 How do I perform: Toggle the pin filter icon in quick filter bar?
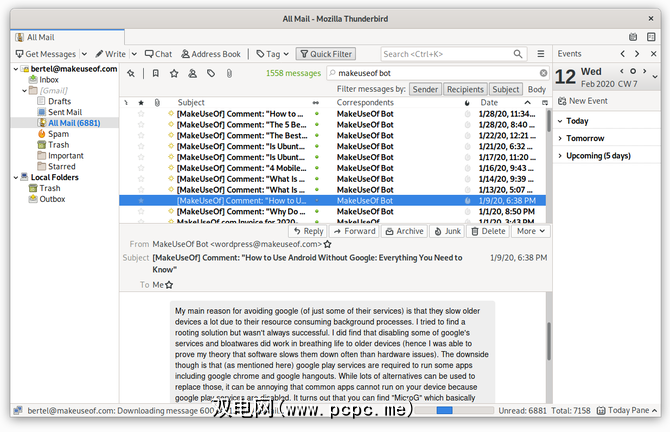pyautogui.click(x=131, y=73)
